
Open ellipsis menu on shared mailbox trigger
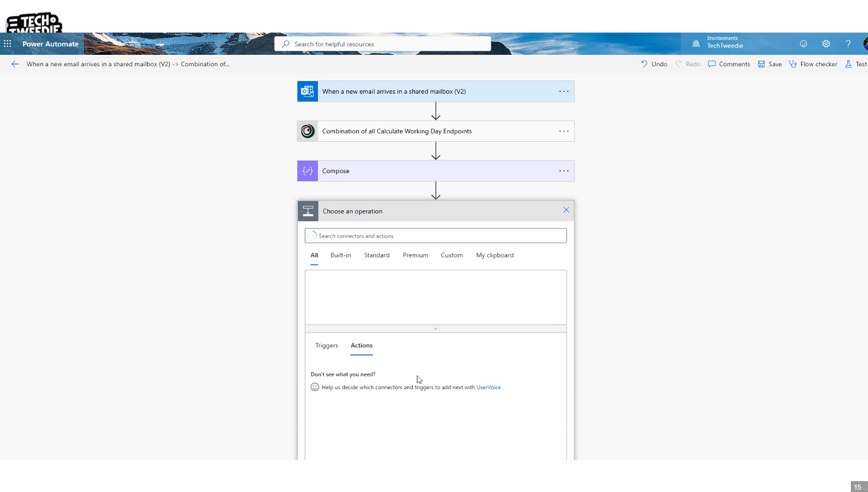[564, 91]
